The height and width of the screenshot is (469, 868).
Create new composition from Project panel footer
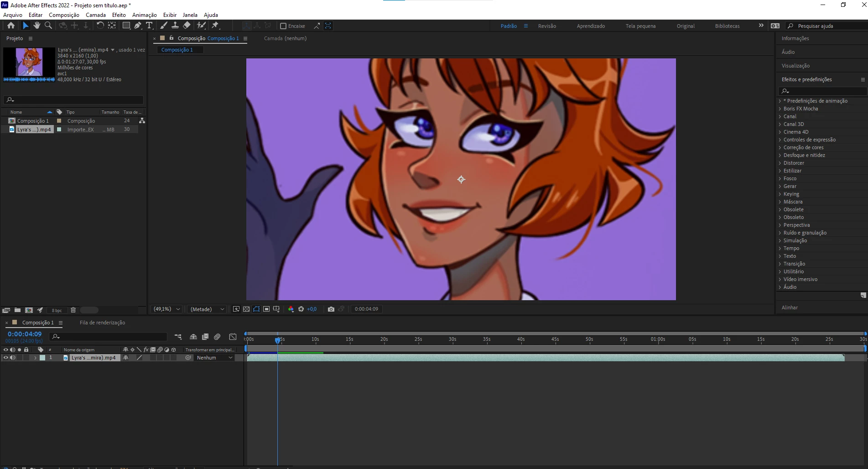tap(29, 310)
